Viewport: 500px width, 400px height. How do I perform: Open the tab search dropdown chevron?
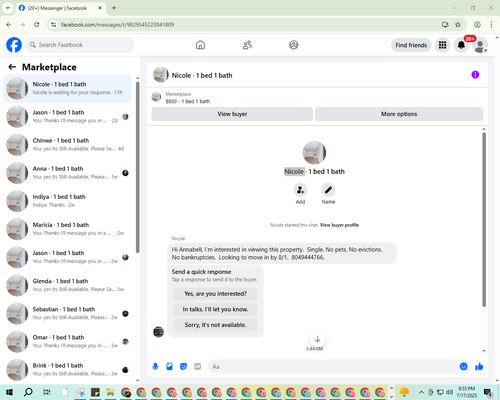click(x=7, y=8)
